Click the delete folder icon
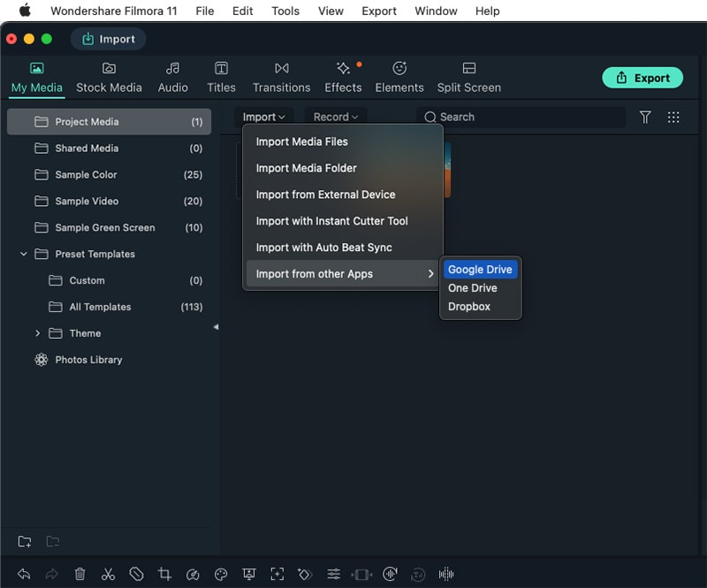The image size is (707, 588). (53, 541)
